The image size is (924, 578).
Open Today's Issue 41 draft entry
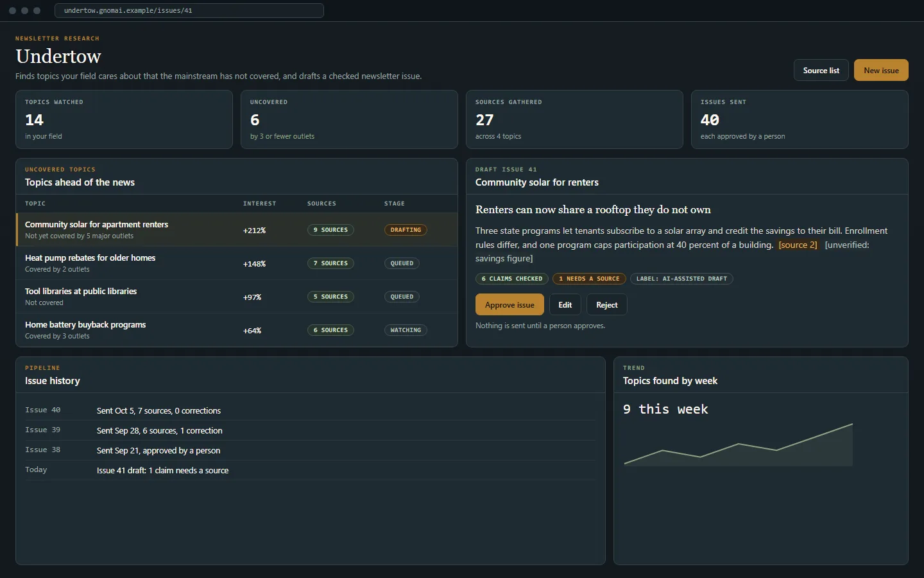(311, 470)
